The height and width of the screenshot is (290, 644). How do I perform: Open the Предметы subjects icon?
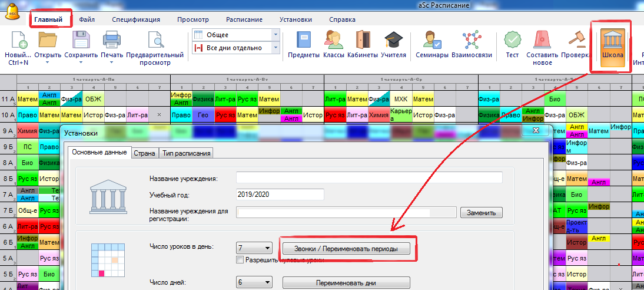(303, 41)
